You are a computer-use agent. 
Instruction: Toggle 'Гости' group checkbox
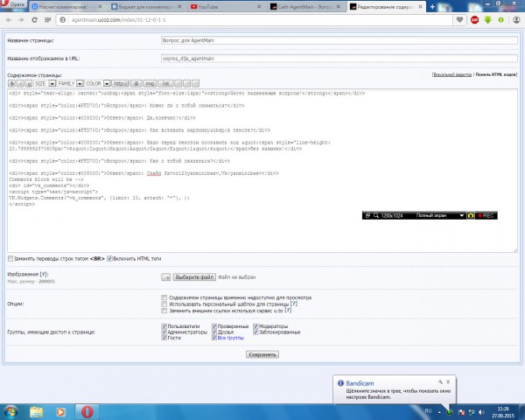(164, 338)
